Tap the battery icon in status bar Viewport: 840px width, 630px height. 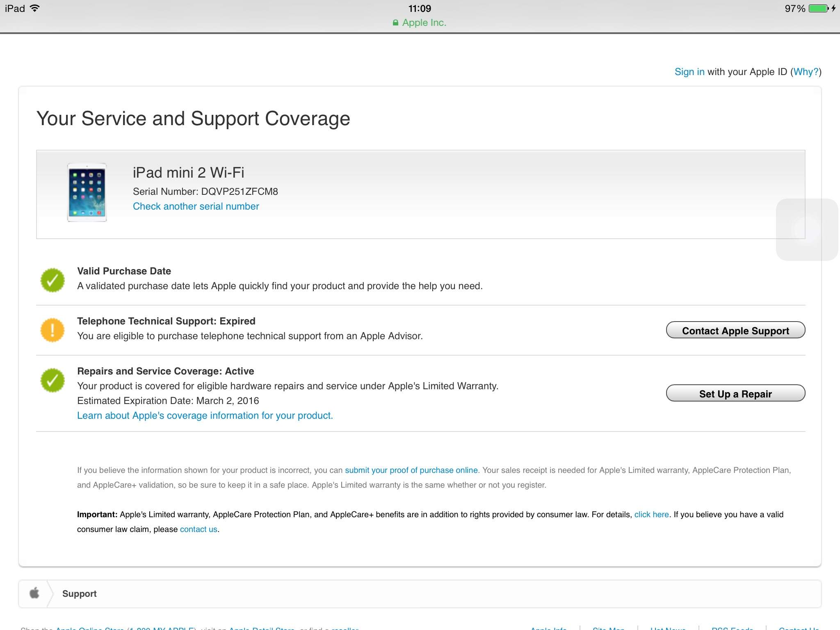coord(819,9)
